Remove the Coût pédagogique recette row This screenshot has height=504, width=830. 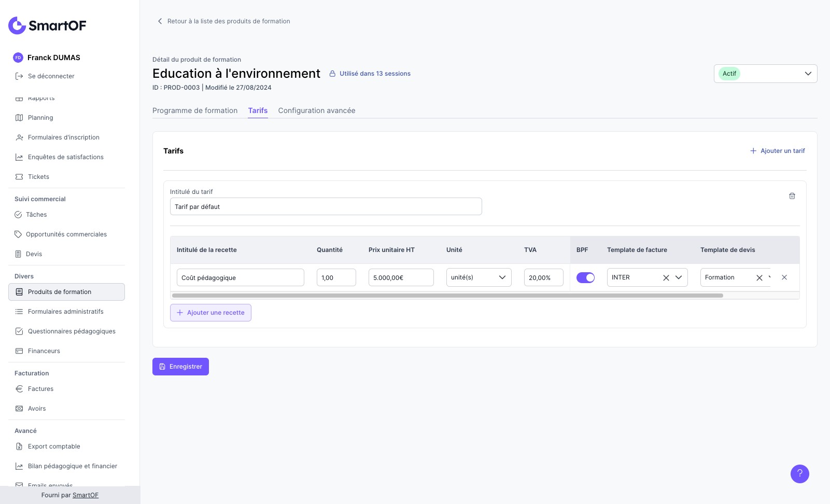point(784,277)
